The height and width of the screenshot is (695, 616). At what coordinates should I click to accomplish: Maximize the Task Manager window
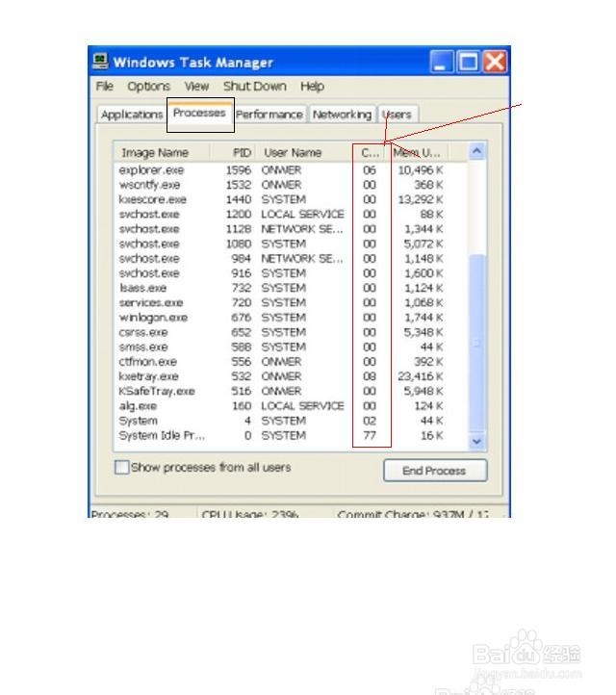(x=468, y=62)
